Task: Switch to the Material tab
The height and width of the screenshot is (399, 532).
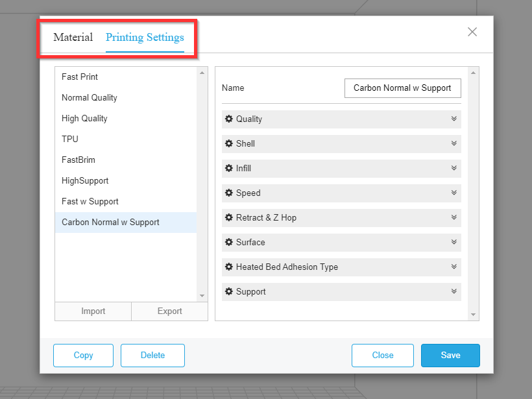Action: pyautogui.click(x=73, y=37)
